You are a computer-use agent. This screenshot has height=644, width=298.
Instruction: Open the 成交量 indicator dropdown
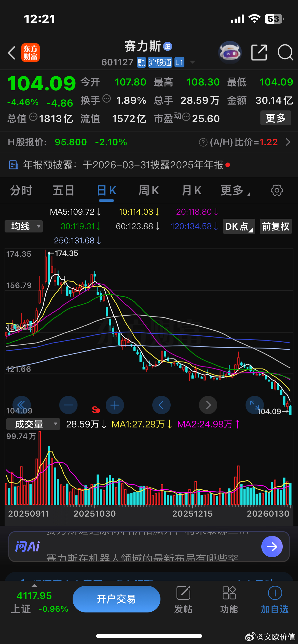pos(33,424)
